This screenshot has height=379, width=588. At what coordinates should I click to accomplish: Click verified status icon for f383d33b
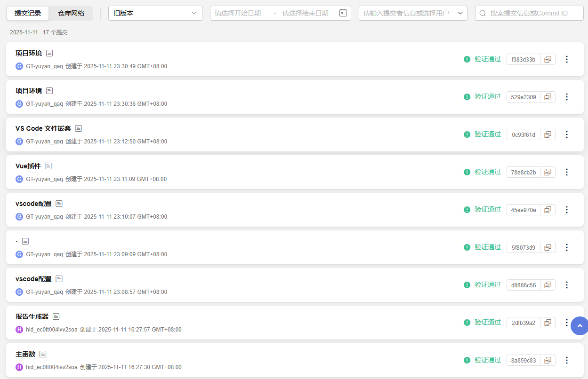[x=467, y=59]
